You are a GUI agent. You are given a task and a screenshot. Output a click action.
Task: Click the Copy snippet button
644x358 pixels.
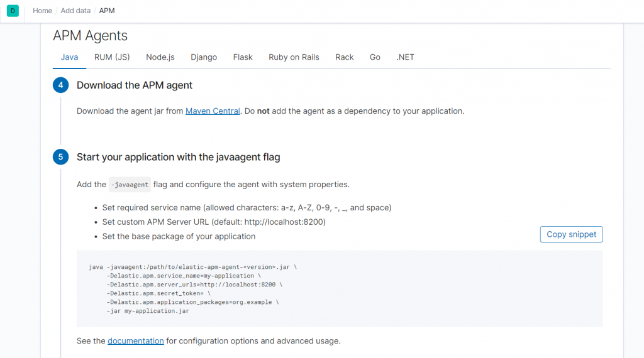[571, 234]
